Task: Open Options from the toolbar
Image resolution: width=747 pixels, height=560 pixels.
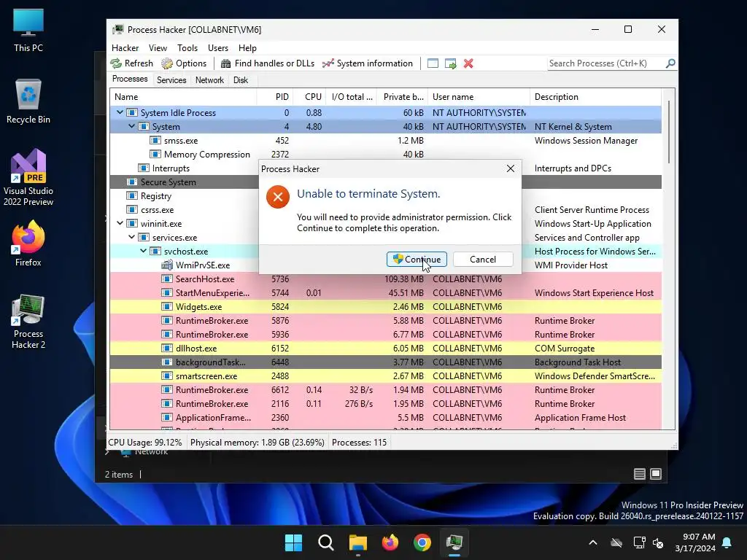Action: (184, 63)
